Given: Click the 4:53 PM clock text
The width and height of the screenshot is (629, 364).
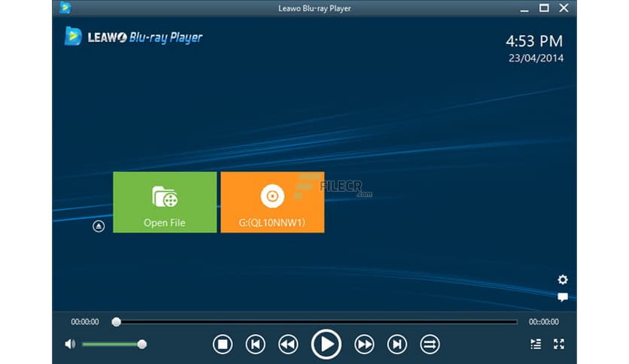Looking at the screenshot, I should coord(534,41).
